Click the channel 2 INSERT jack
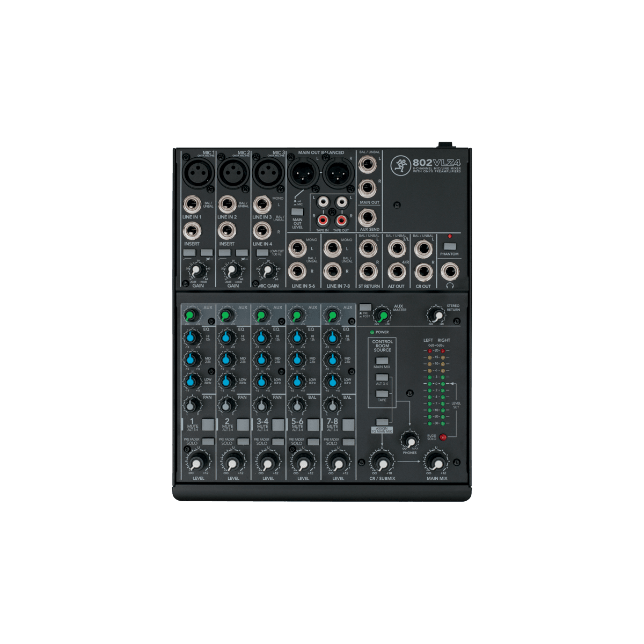Image resolution: width=644 pixels, height=644 pixels. (226, 231)
